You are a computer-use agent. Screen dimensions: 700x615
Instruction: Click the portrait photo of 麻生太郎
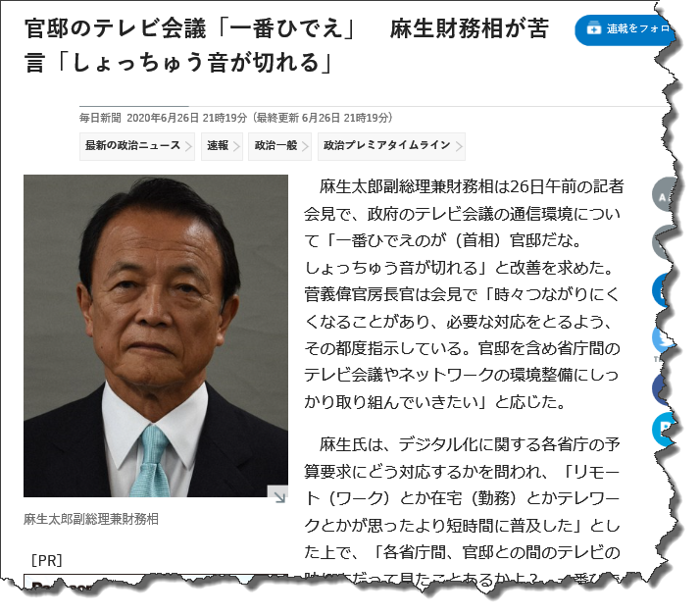click(x=156, y=335)
